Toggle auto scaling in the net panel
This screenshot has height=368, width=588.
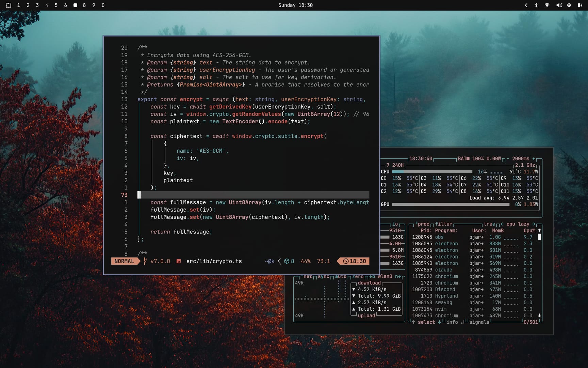340,276
